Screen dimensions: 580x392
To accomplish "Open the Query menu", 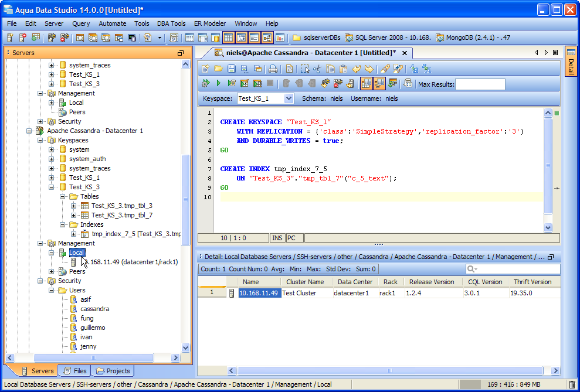I will [x=81, y=23].
